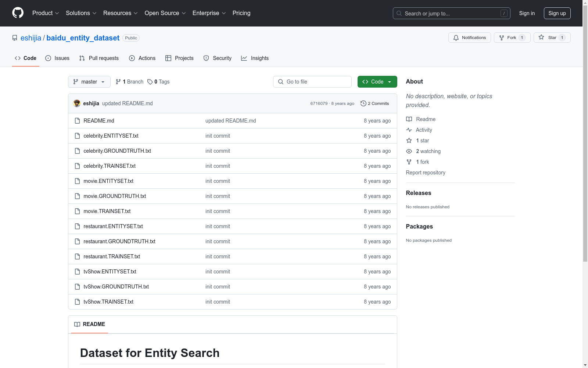Image resolution: width=588 pixels, height=368 pixels.
Task: Click file icon for celebrity.GROUNDTRUTH.txt
Action: (77, 151)
